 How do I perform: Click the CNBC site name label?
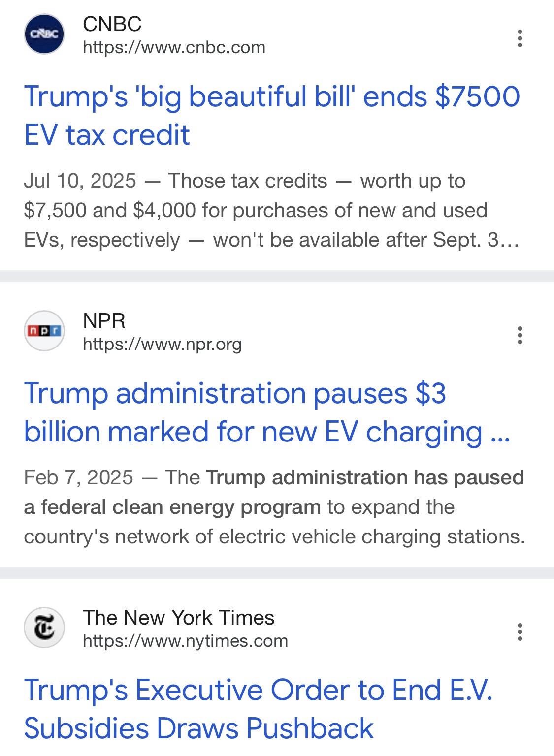click(x=112, y=24)
